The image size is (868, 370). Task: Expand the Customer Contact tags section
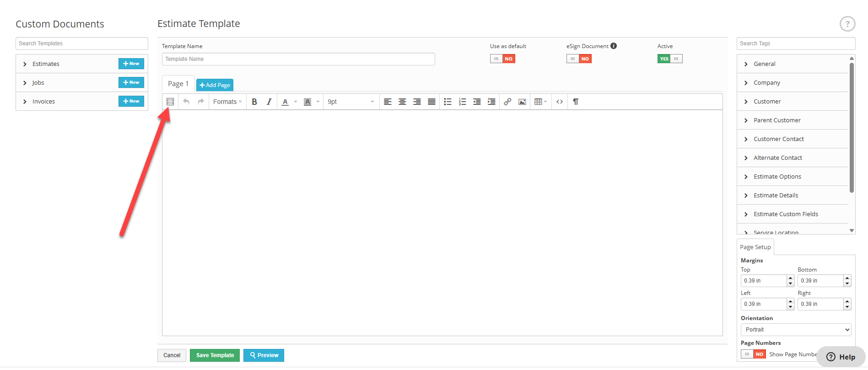pos(793,139)
